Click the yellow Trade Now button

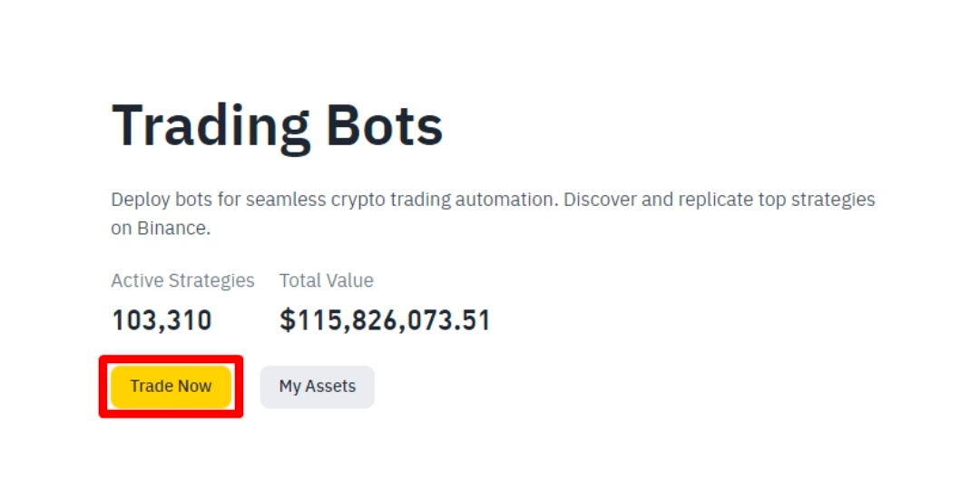(x=171, y=387)
